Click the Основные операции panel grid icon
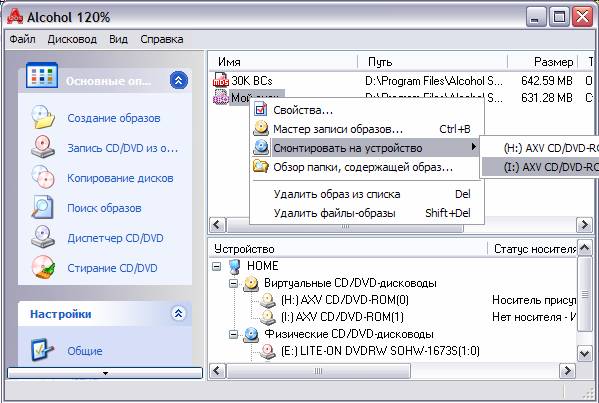 point(42,75)
